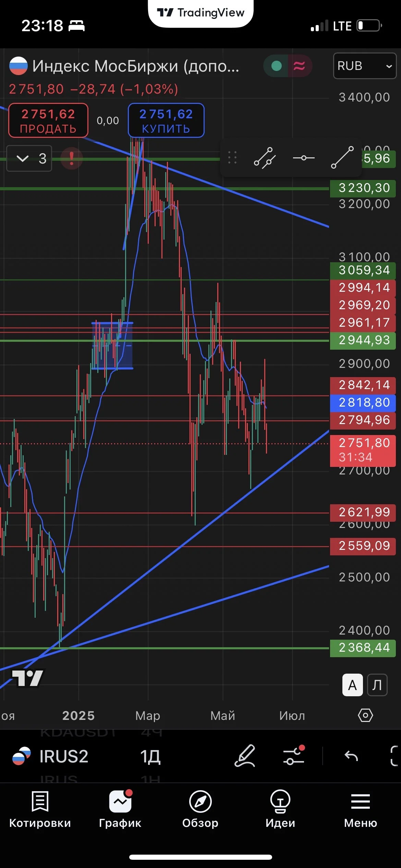Tap the green market status dot
This screenshot has width=401, height=868.
(x=276, y=66)
